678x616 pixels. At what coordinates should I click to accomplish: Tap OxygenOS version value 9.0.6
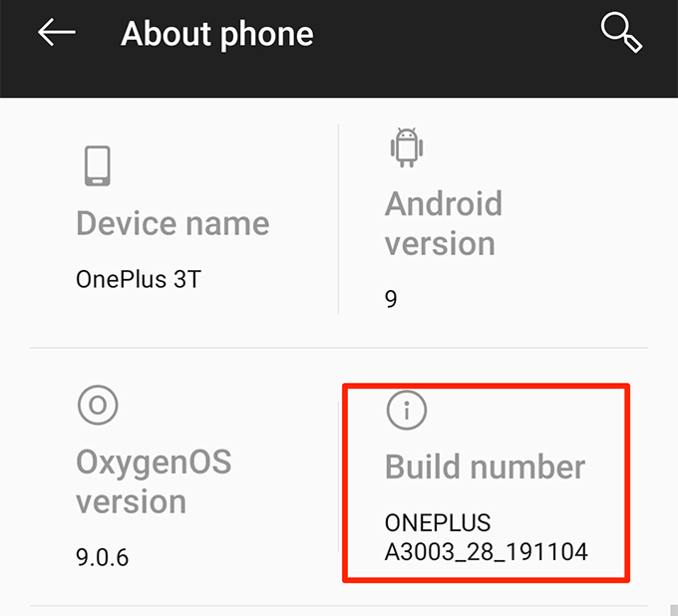[x=102, y=557]
